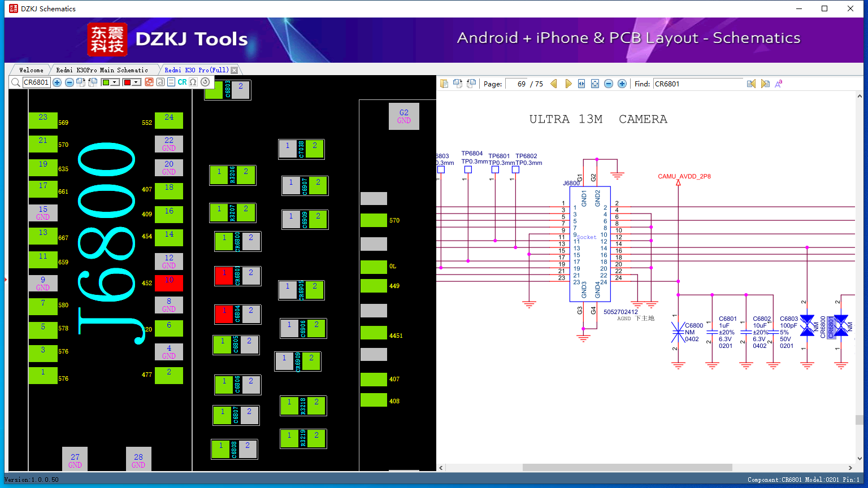868x488 pixels.
Task: Click the schematic horizontal scrollbar left arrow
Action: [441, 468]
